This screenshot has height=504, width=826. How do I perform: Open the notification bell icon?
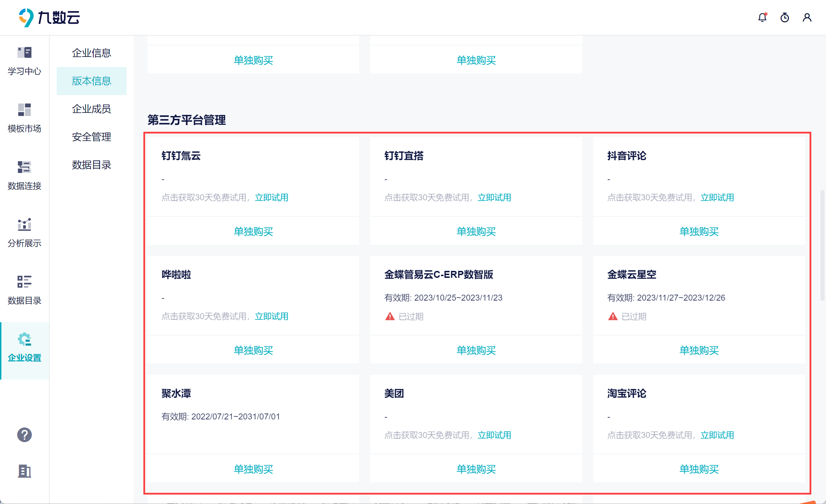762,17
